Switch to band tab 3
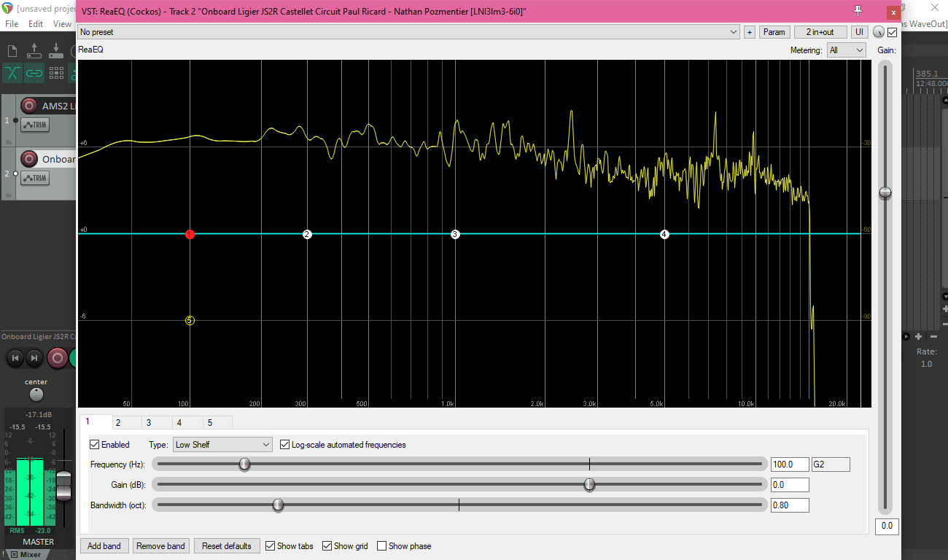The image size is (948, 560). pyautogui.click(x=157, y=422)
